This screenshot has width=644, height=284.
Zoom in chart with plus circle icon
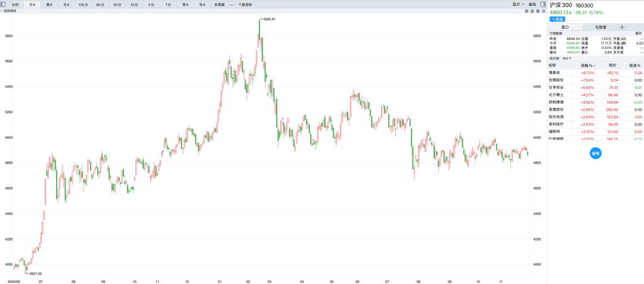point(532,11)
